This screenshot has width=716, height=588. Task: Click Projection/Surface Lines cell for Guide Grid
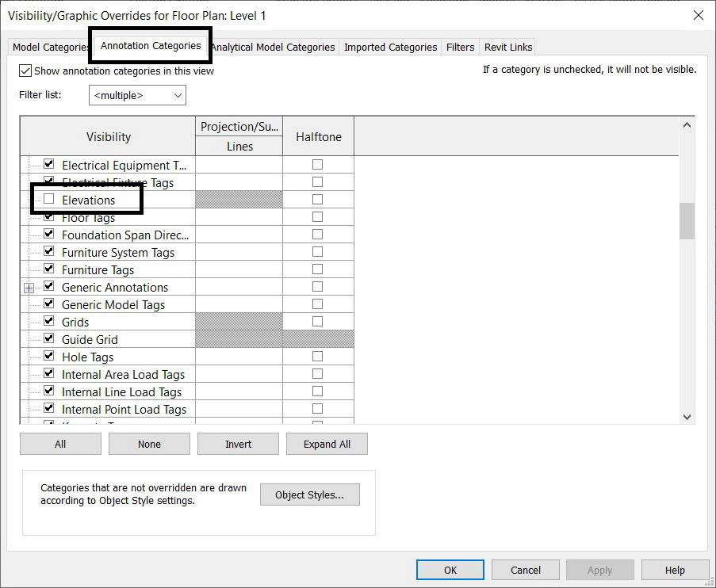pyautogui.click(x=239, y=338)
